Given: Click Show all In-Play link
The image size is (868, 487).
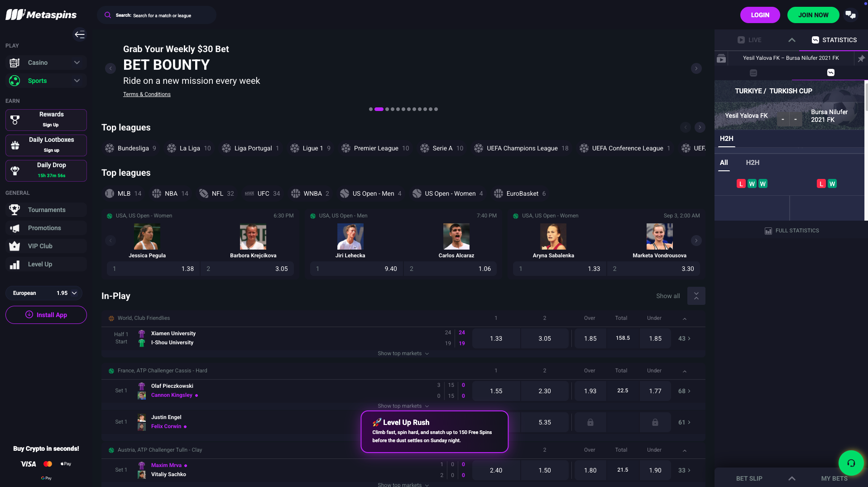Looking at the screenshot, I should tap(668, 296).
